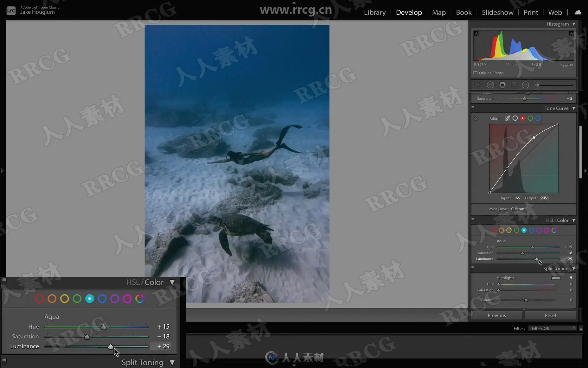Select Yellow color circle in right HSL panel
Image resolution: width=588 pixels, height=368 pixels.
[x=509, y=230]
